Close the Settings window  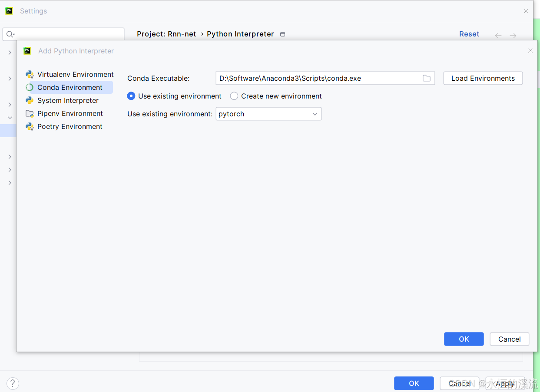click(x=526, y=11)
